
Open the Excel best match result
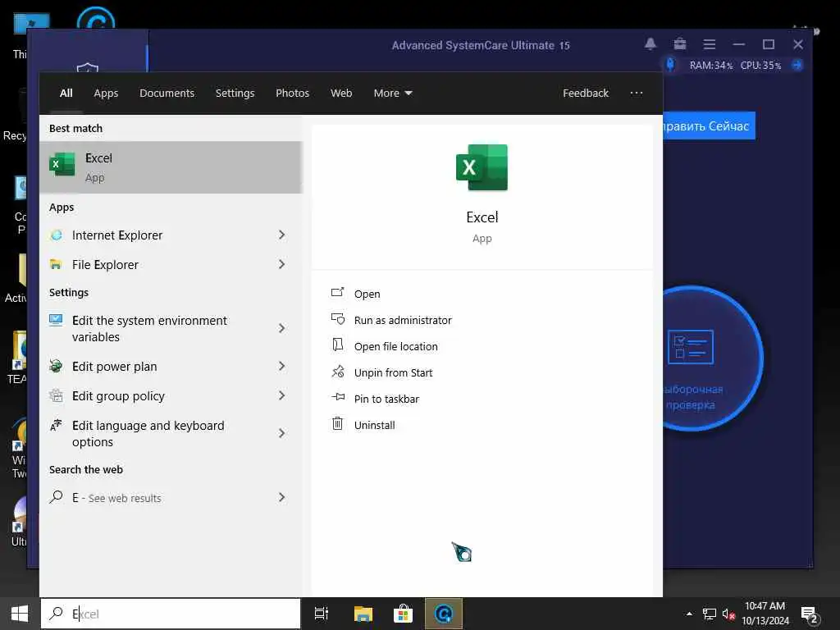point(171,167)
